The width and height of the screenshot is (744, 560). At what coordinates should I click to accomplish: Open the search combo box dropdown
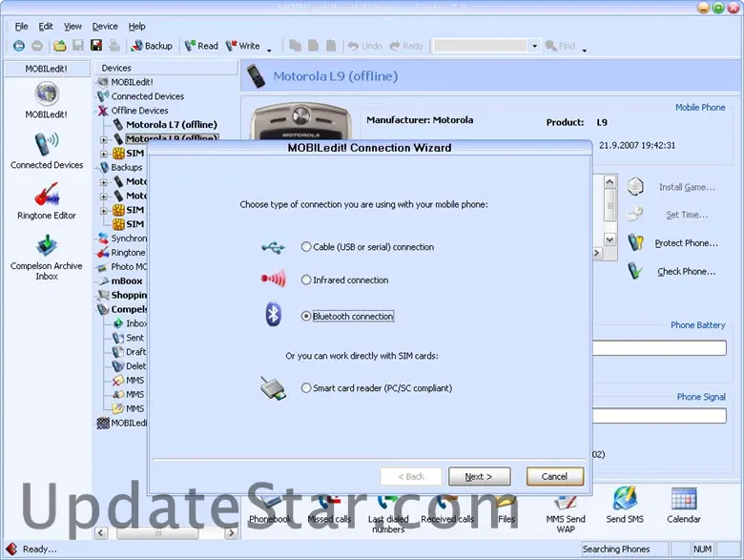tap(534, 46)
